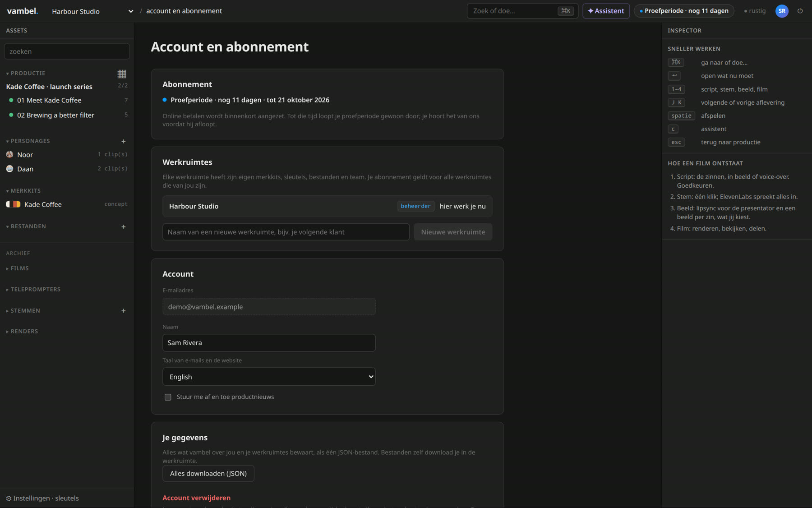Image resolution: width=812 pixels, height=508 pixels.
Task: Open episode 02 Brewing a better filter
Action: click(67, 115)
